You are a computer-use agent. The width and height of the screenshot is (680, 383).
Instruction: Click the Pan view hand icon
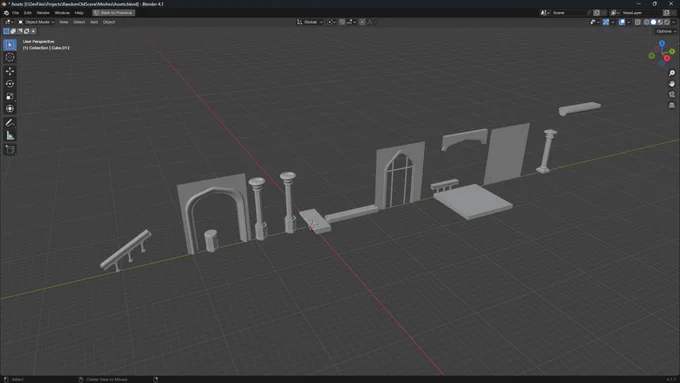tap(672, 84)
